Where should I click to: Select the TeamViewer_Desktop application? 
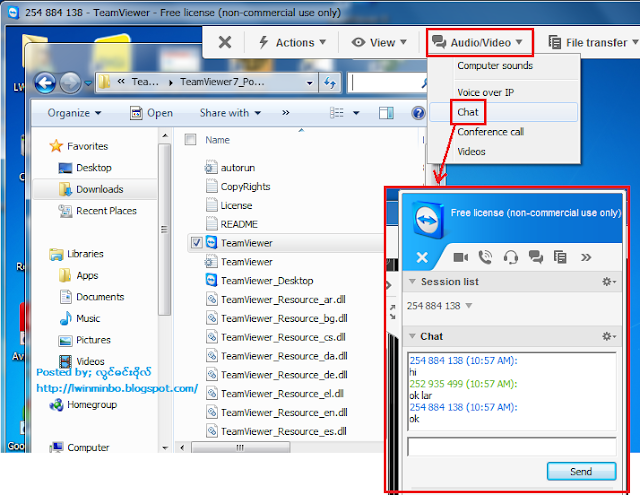click(259, 280)
